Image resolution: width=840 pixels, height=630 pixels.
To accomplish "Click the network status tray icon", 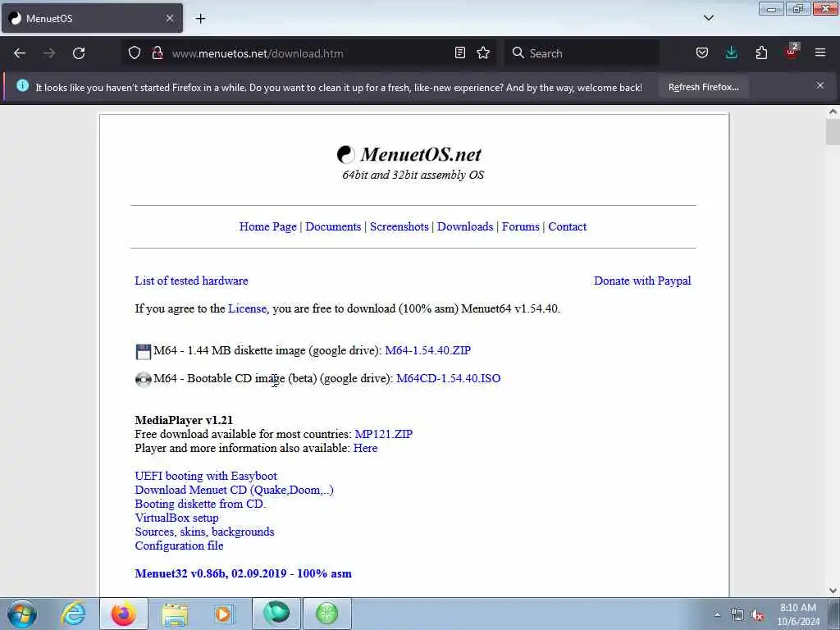I will tap(737, 615).
